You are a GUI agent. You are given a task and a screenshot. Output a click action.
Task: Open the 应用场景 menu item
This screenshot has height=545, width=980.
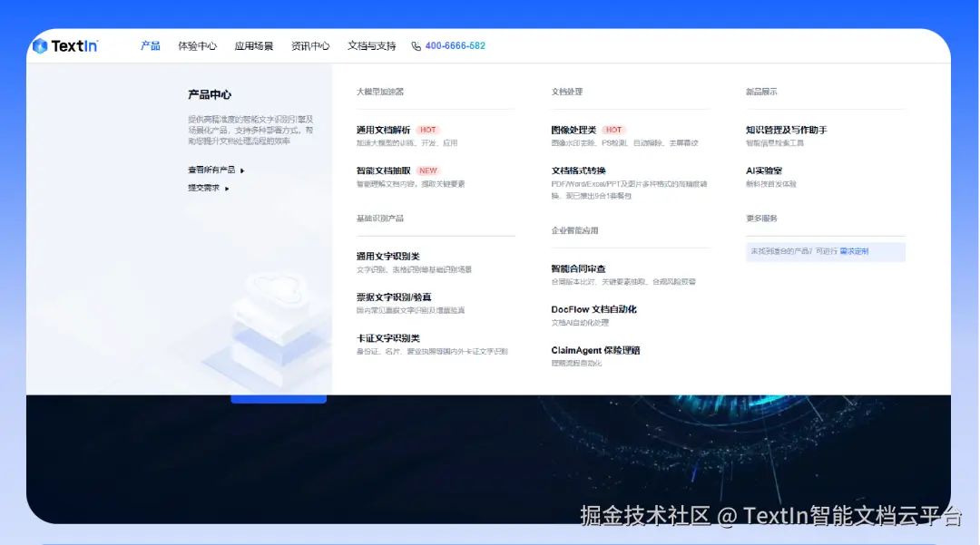pos(254,45)
